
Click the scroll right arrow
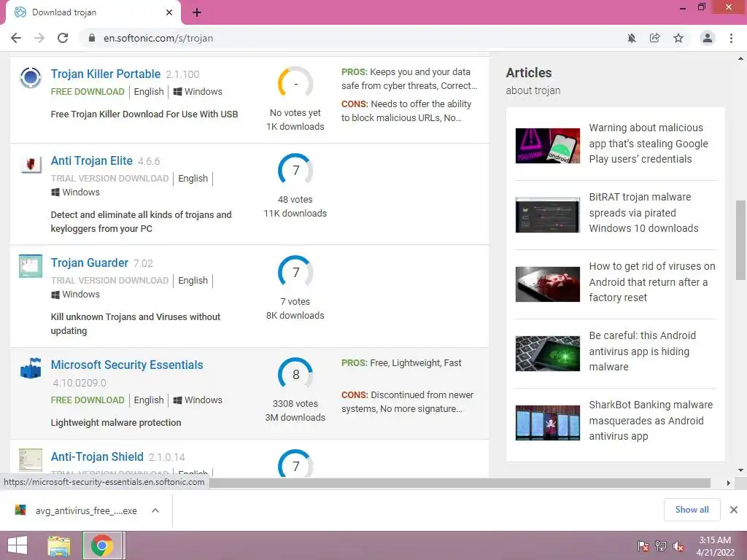[728, 483]
